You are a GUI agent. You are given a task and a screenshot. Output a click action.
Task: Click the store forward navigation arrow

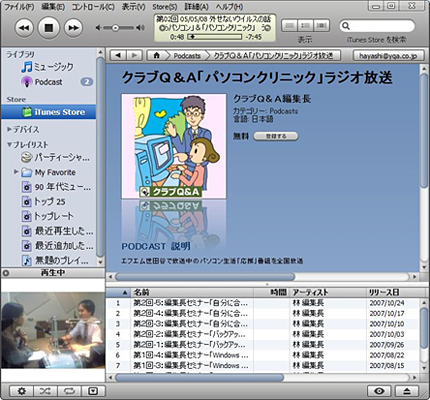coord(134,55)
